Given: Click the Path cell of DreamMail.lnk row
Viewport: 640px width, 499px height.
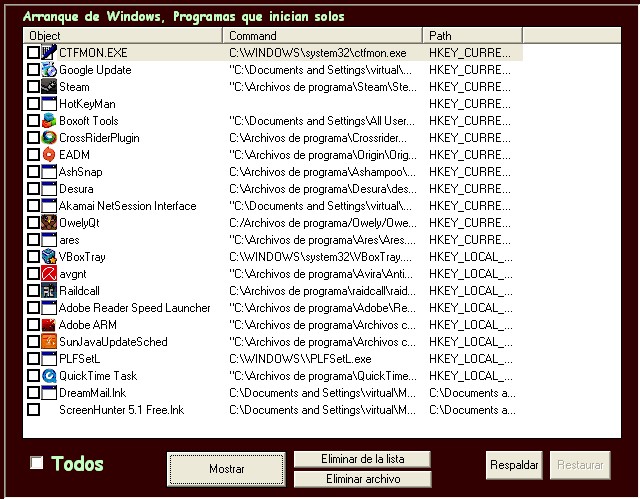Looking at the screenshot, I should (x=472, y=393).
